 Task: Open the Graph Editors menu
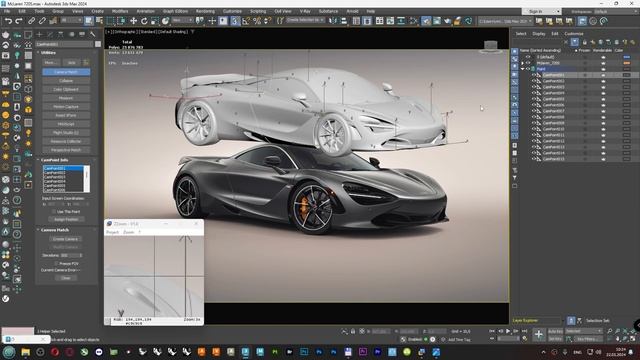click(x=175, y=11)
